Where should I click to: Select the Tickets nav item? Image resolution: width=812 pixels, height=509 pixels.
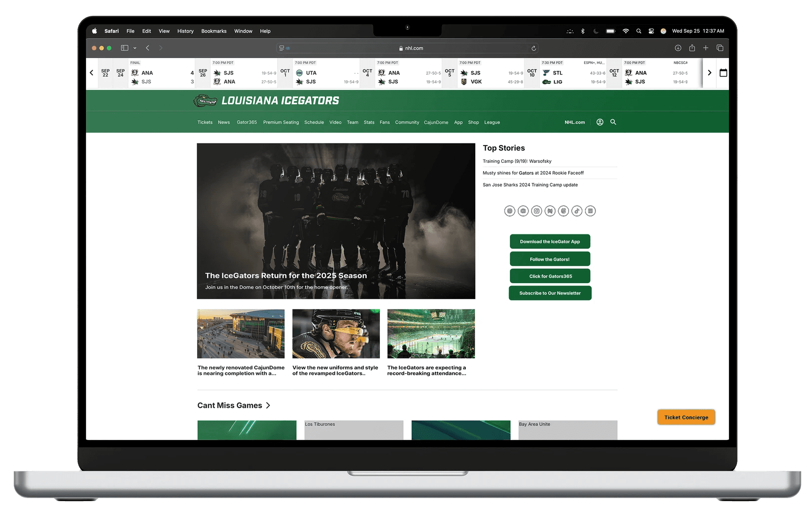click(x=205, y=122)
